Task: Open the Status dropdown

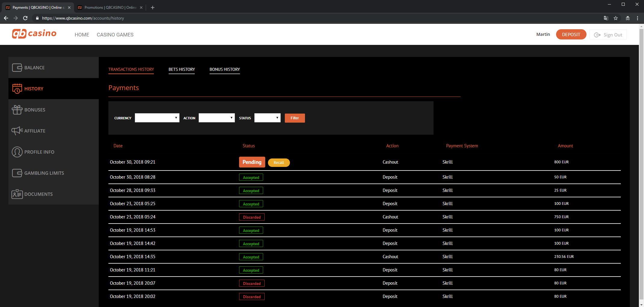Action: click(x=267, y=118)
